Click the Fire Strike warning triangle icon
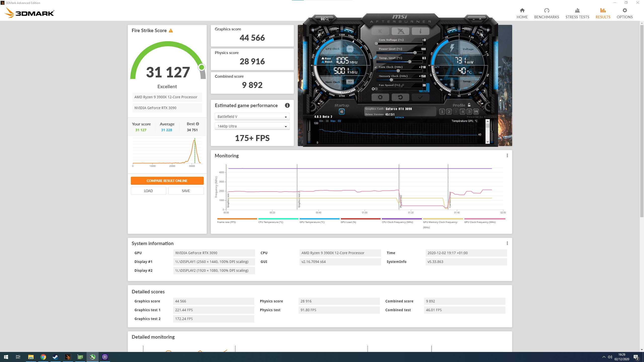 (171, 31)
